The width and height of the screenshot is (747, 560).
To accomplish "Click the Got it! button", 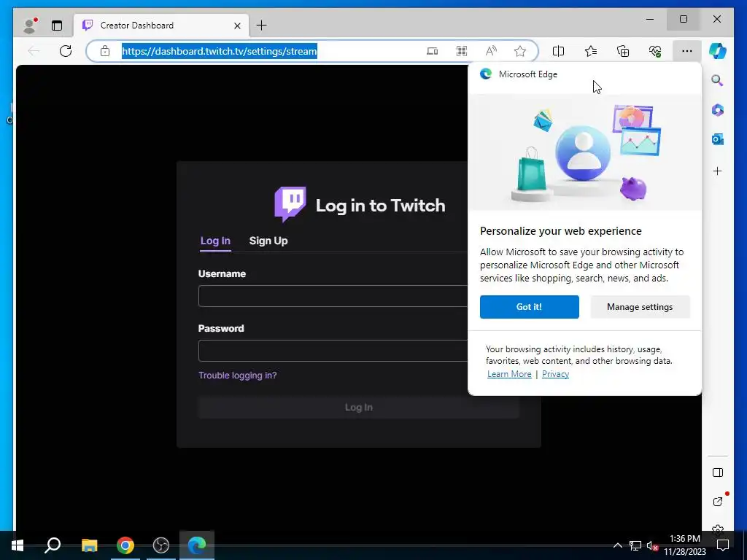I will pos(530,307).
